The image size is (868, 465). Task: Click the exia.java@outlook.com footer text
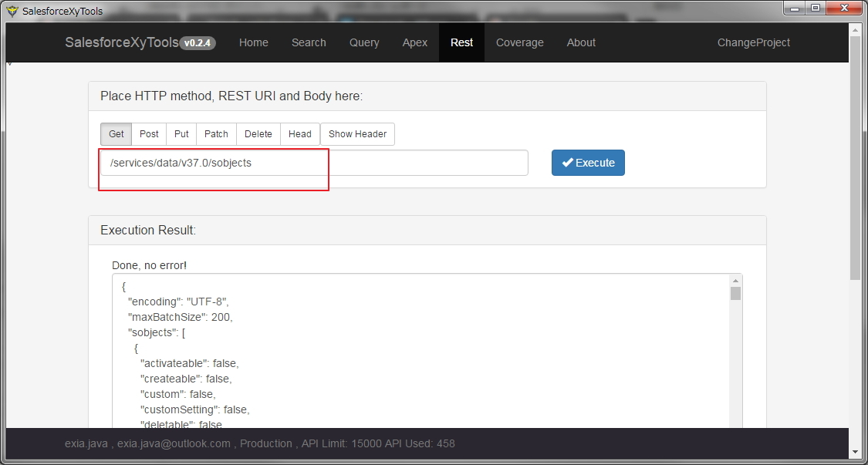coord(174,443)
